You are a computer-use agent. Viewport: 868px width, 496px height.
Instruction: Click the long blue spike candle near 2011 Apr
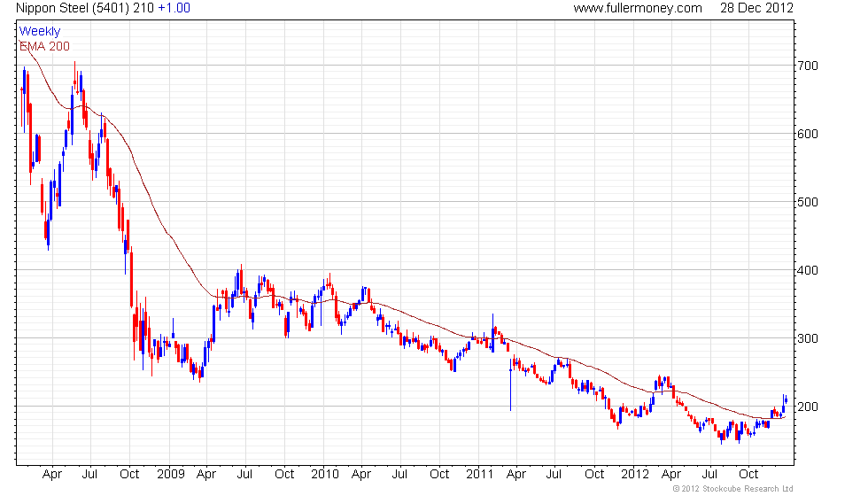click(510, 384)
